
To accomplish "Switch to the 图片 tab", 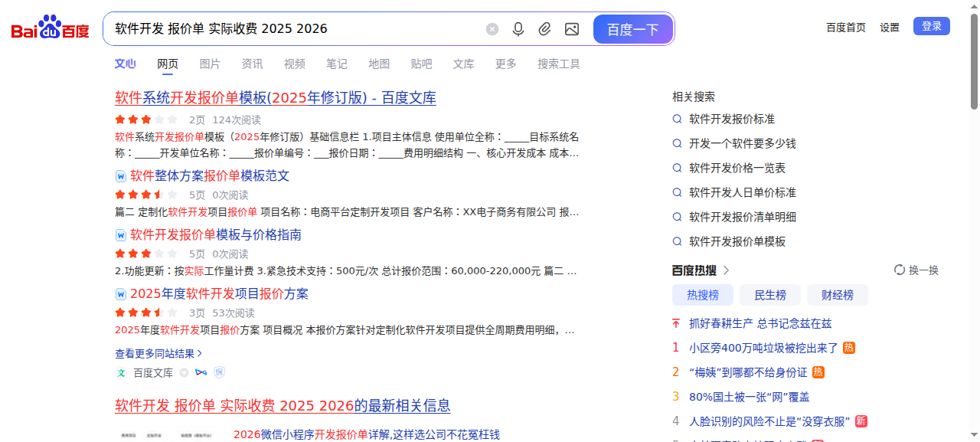I will [x=210, y=64].
